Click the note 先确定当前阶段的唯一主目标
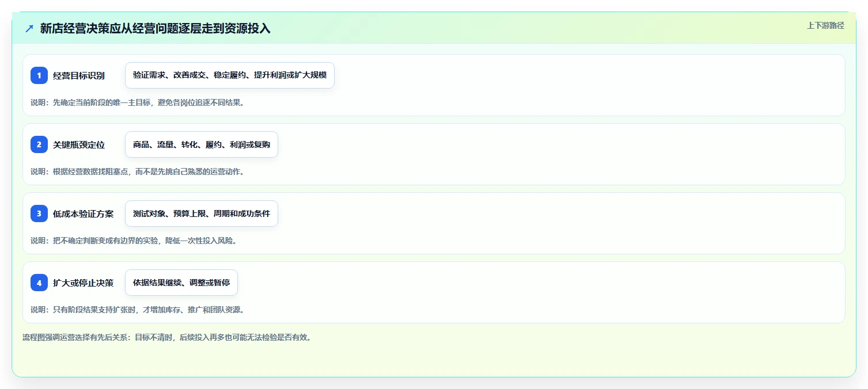The height and width of the screenshot is (389, 868). tap(137, 103)
